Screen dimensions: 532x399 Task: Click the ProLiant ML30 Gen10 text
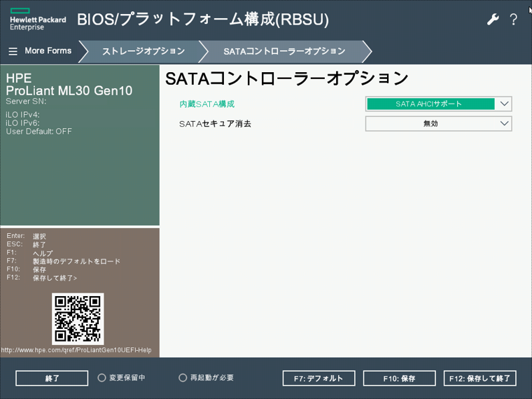click(69, 90)
